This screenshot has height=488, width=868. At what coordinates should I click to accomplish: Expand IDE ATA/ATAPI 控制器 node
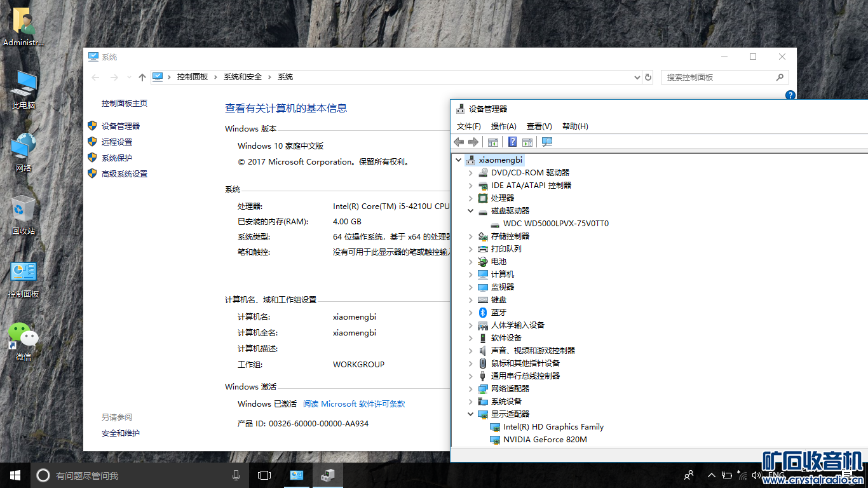471,186
